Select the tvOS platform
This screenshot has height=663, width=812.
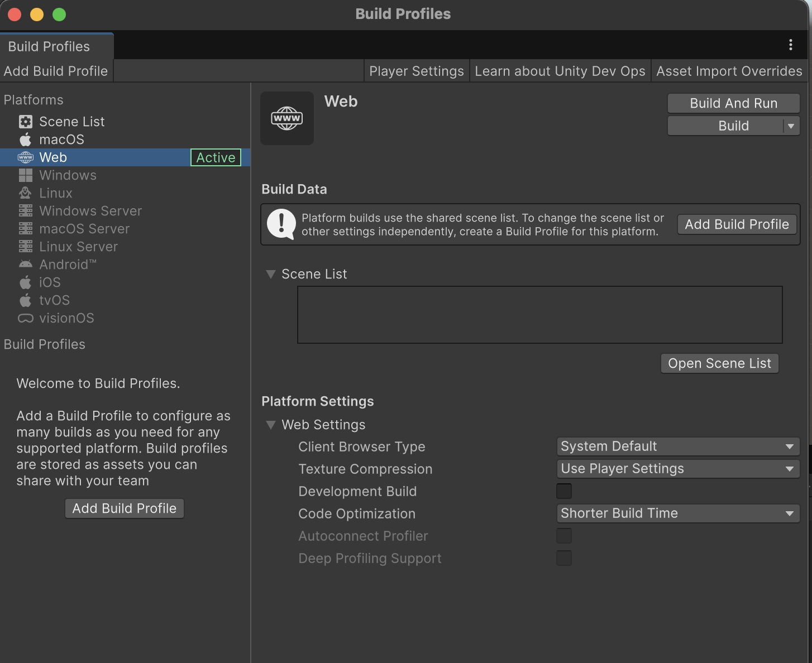125,300
